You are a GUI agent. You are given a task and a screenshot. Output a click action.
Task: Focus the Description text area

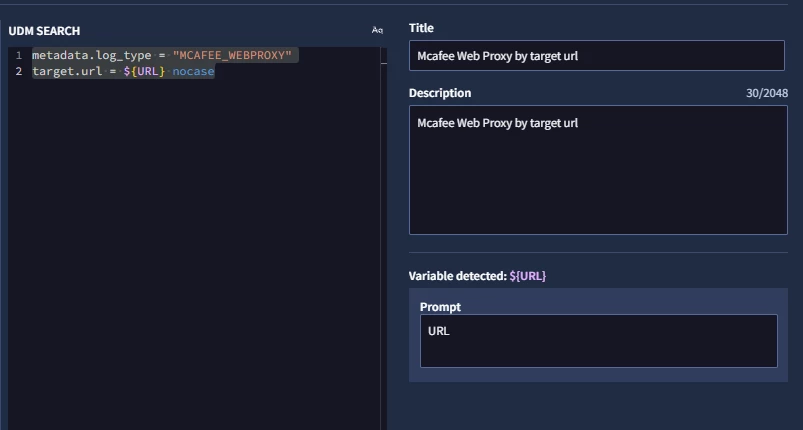coord(598,170)
